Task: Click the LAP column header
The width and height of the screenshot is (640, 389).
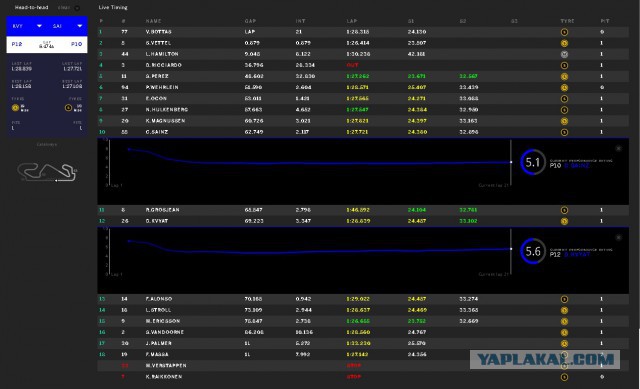Action: pos(352,21)
